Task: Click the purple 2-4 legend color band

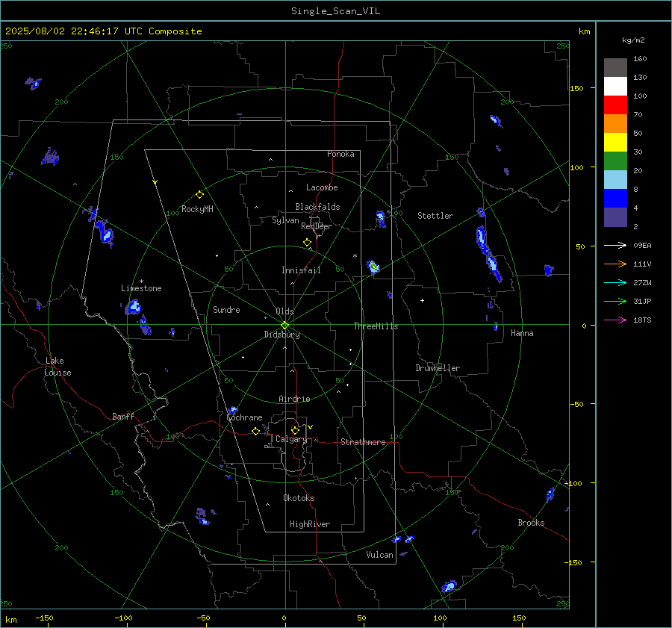Action: click(615, 217)
